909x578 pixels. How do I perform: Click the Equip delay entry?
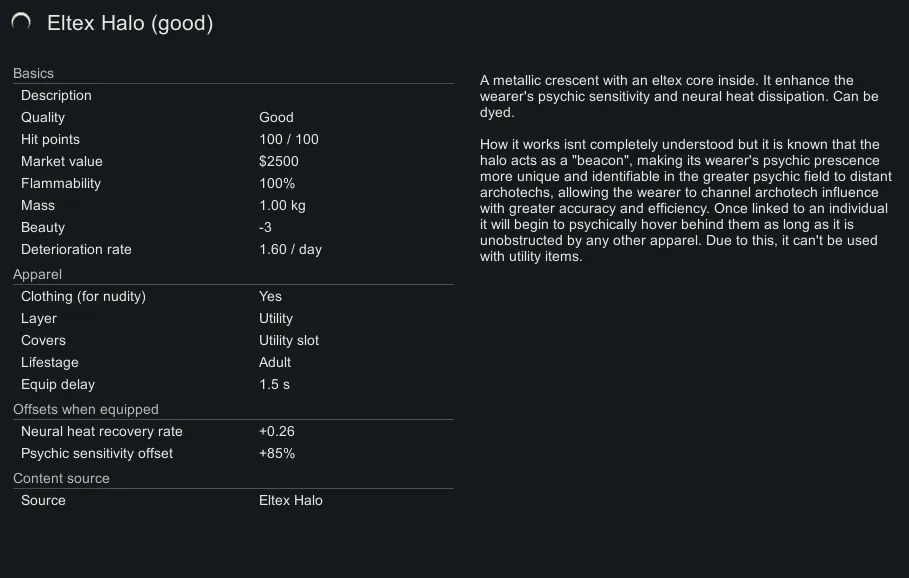click(x=233, y=384)
